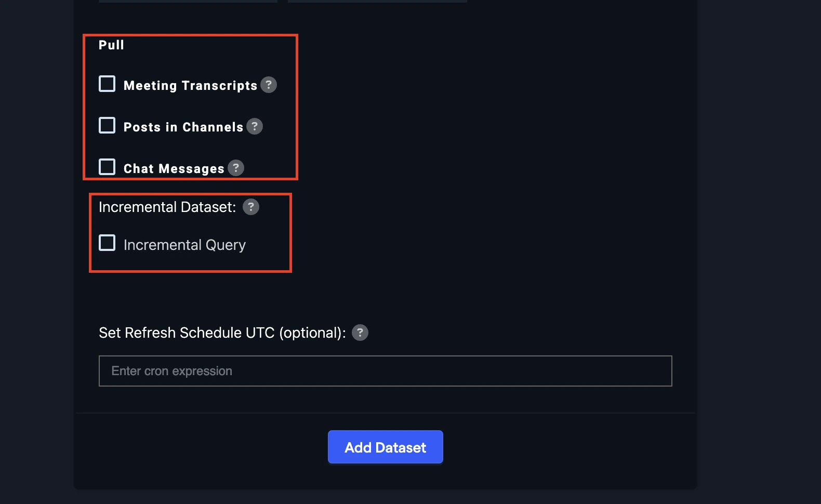Click the Refresh Schedule question mark icon
821x504 pixels.
click(360, 333)
